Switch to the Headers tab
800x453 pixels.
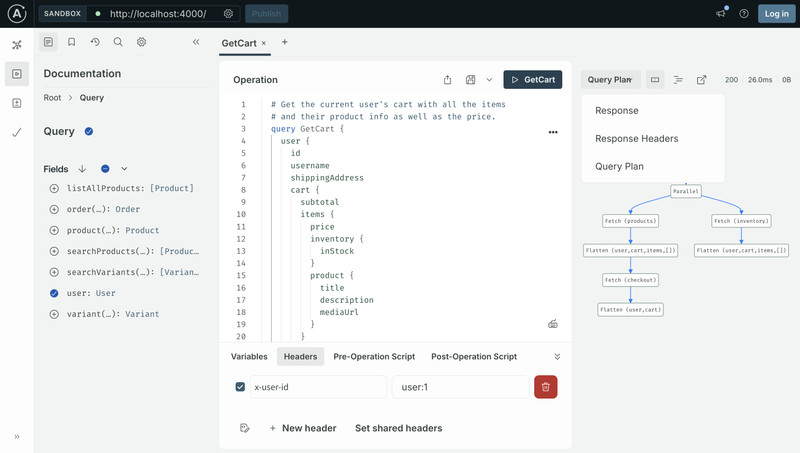click(301, 357)
